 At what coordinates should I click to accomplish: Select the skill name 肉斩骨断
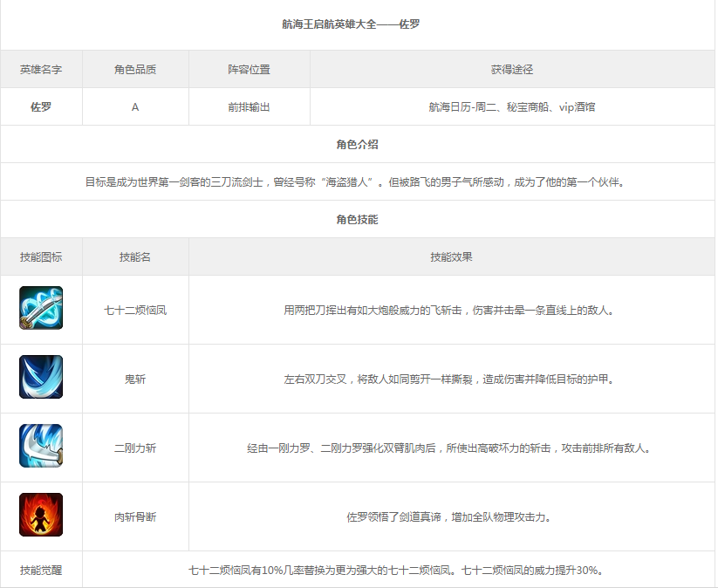[135, 517]
